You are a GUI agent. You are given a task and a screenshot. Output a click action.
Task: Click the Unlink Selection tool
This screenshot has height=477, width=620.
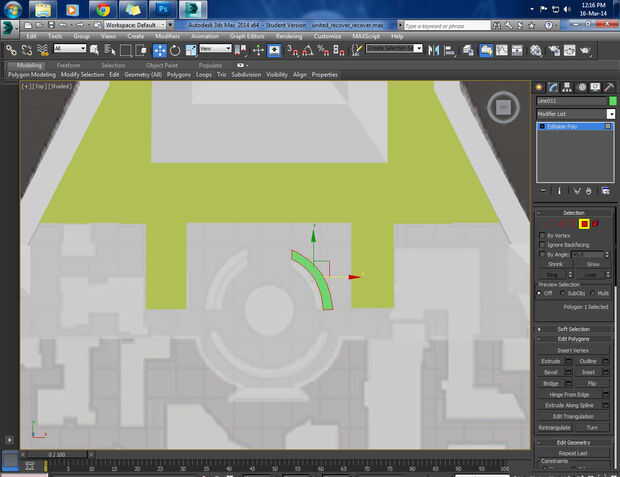[26, 50]
